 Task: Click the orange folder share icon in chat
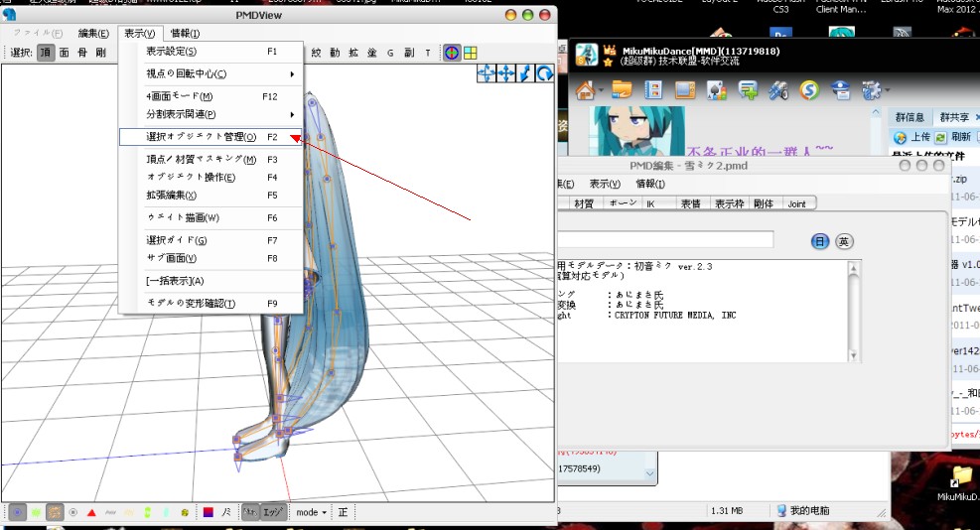[622, 90]
